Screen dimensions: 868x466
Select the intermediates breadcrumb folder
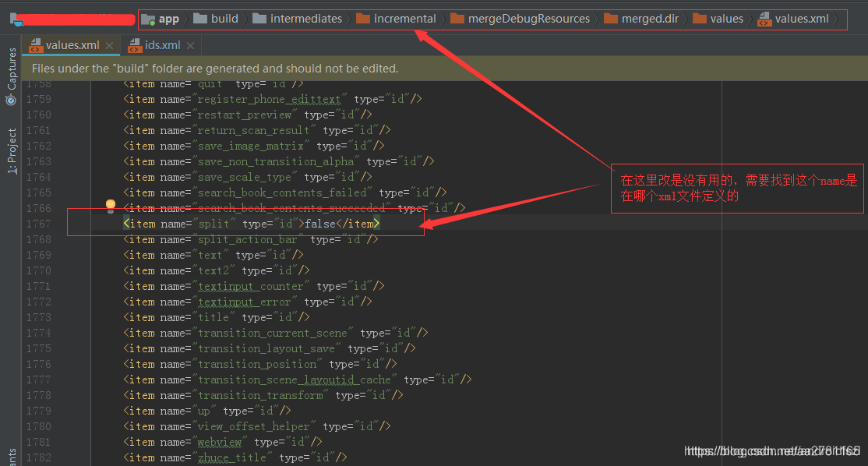pyautogui.click(x=298, y=19)
